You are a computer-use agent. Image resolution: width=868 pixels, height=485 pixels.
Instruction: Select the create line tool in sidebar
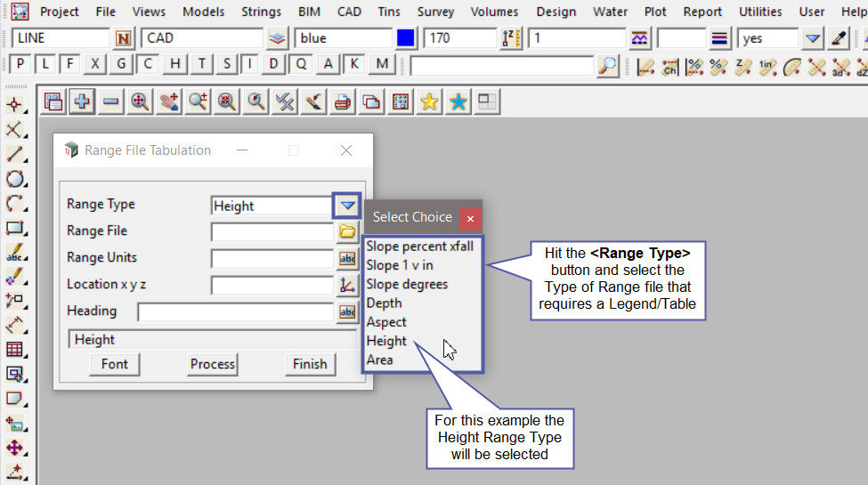coord(15,155)
